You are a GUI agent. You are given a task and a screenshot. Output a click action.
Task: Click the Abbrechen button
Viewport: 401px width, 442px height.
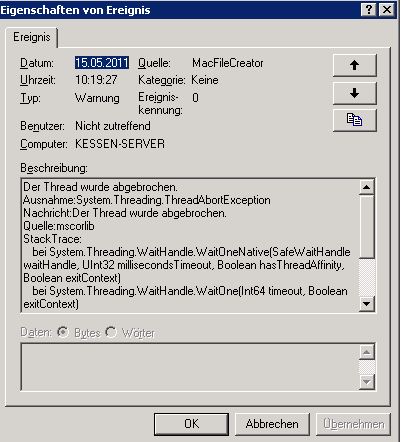pos(272,424)
